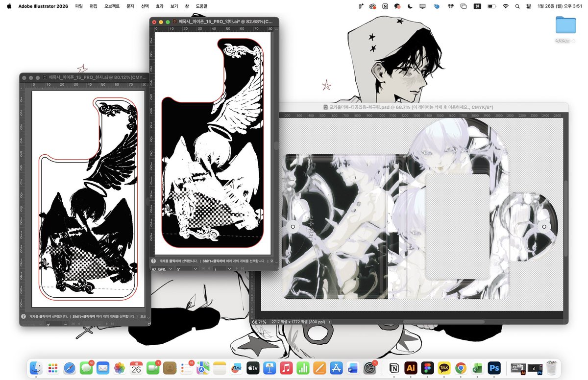Open Spotlight search in menu bar
Image resolution: width=588 pixels, height=380 pixels.
(x=517, y=6)
